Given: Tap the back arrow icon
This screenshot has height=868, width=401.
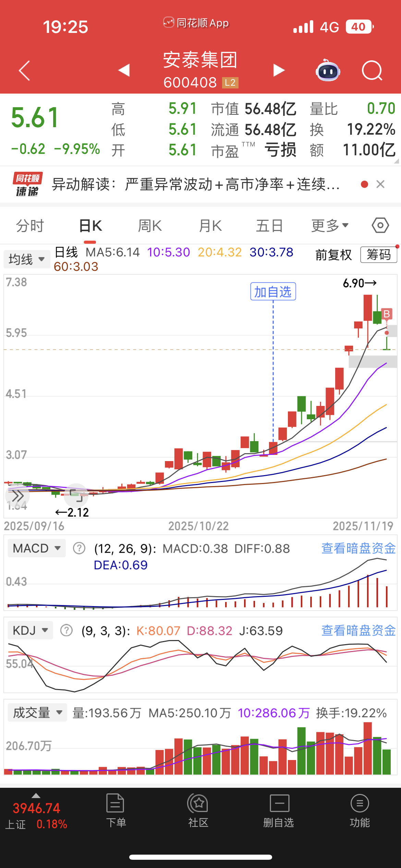Looking at the screenshot, I should (x=24, y=71).
